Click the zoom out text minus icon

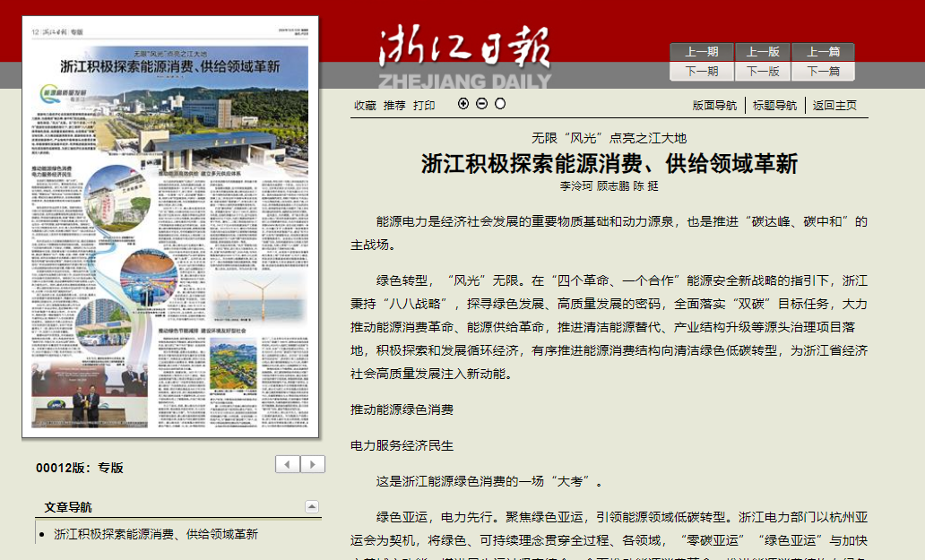click(481, 104)
